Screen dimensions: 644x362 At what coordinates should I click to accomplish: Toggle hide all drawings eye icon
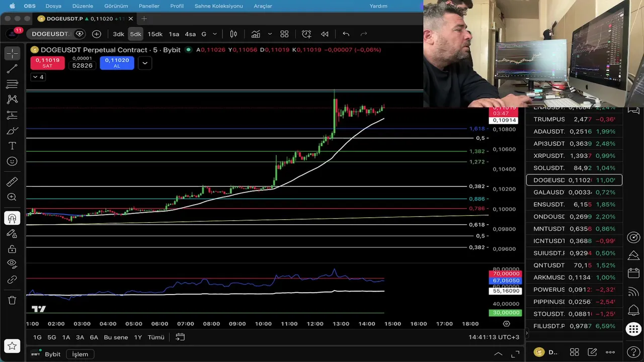pyautogui.click(x=12, y=264)
